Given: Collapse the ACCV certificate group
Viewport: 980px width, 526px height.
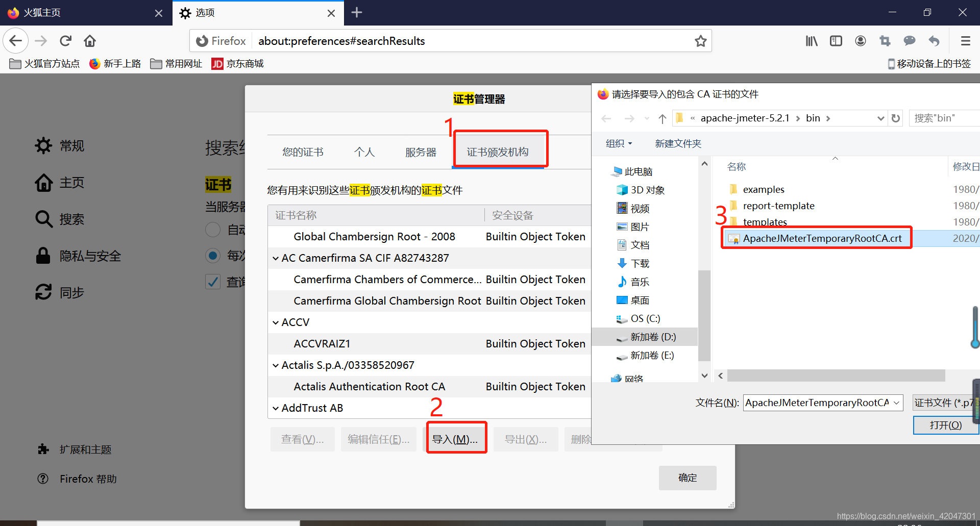Looking at the screenshot, I should (276, 323).
